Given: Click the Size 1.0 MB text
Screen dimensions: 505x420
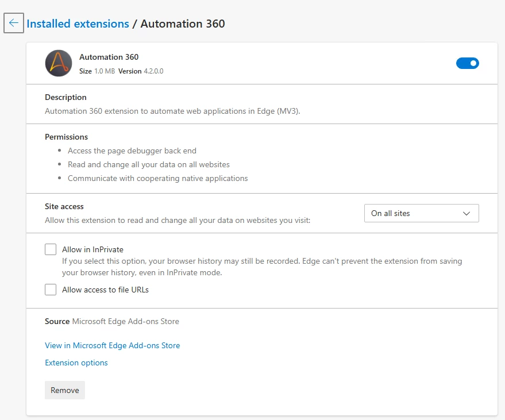Looking at the screenshot, I should click(97, 71).
